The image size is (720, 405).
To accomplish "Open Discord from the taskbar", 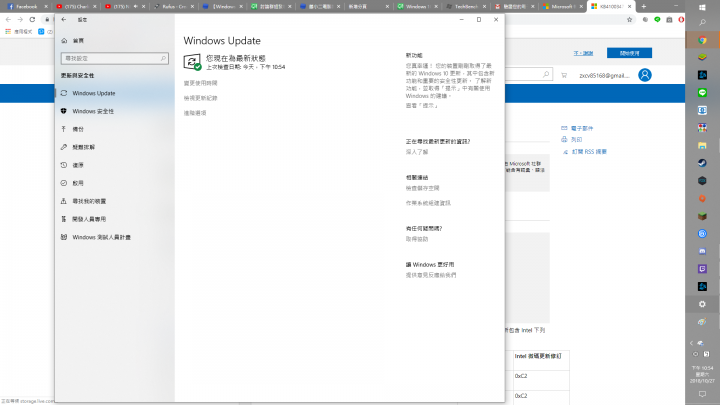I will (702, 251).
